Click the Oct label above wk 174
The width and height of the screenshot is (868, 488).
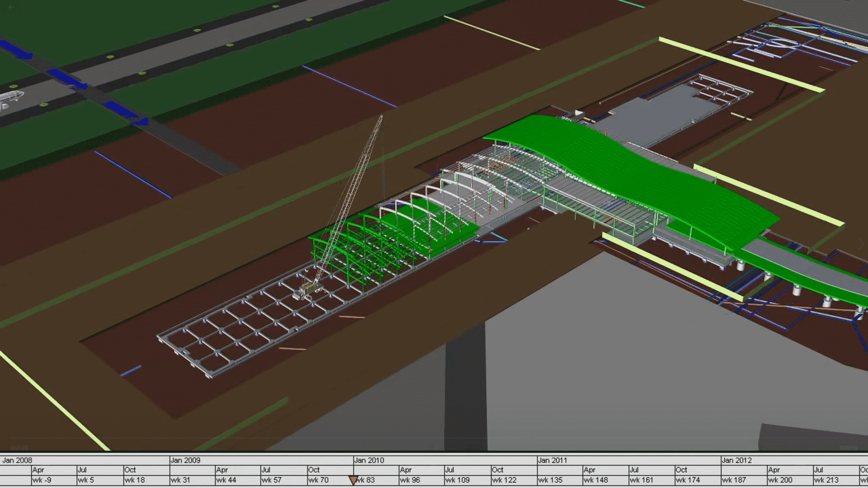tap(682, 470)
